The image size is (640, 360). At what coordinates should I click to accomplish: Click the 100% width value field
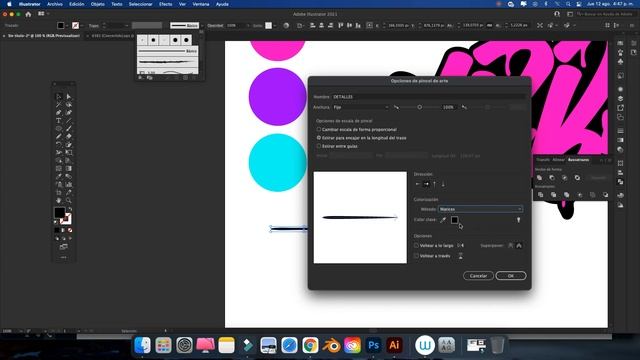(x=448, y=107)
